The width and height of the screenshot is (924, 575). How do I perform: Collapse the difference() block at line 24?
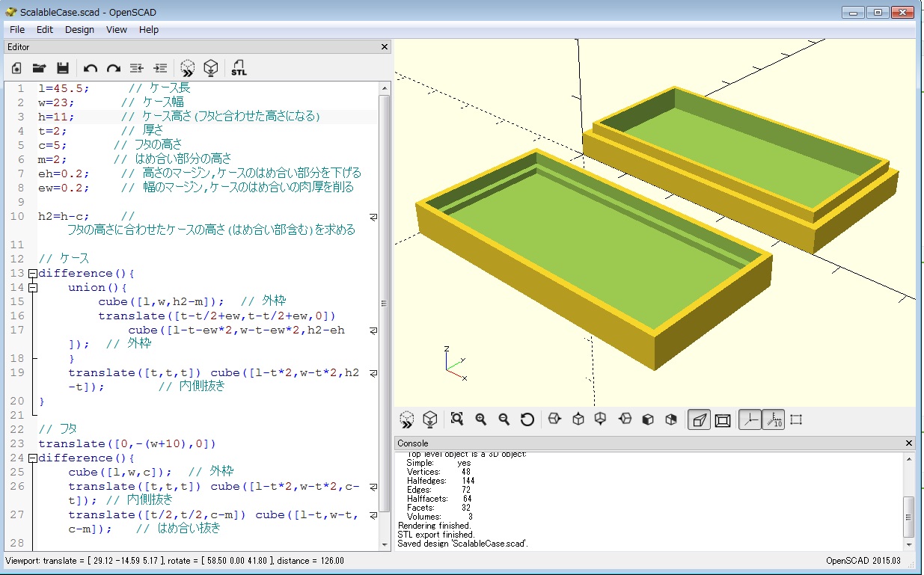pos(33,458)
